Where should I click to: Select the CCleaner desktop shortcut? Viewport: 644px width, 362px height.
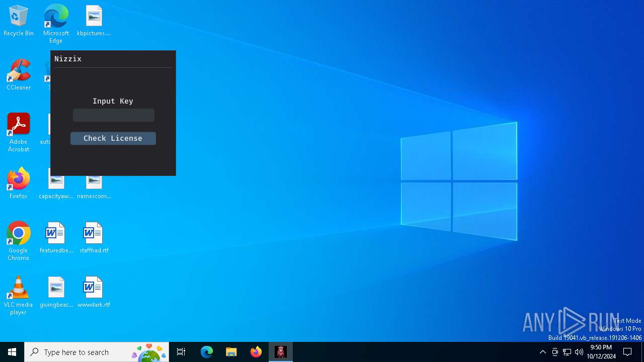pyautogui.click(x=19, y=75)
